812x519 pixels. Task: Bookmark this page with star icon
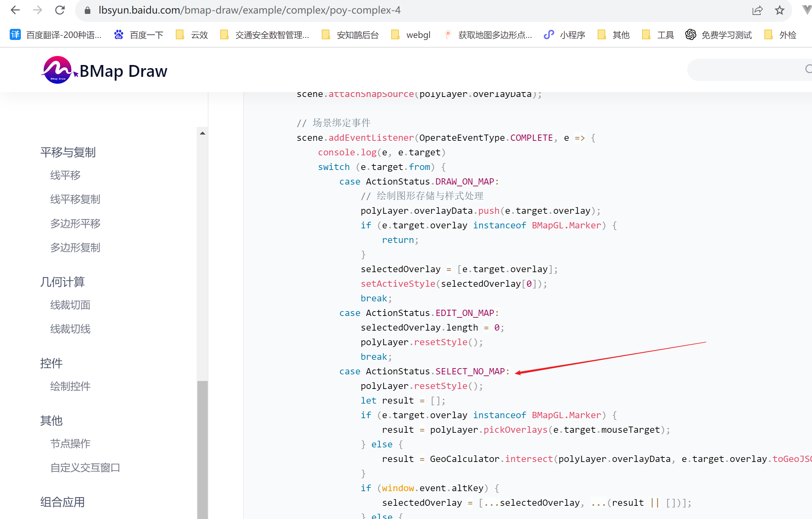click(x=779, y=10)
